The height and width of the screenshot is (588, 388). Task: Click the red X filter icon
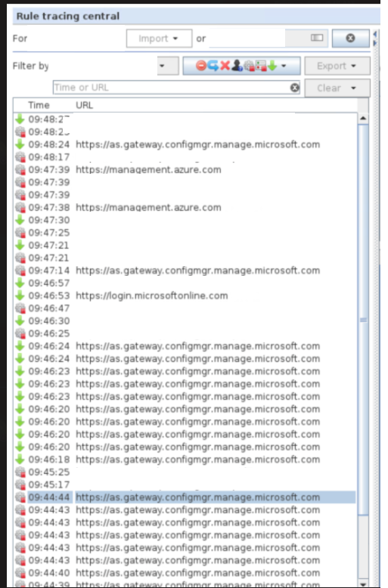(225, 66)
